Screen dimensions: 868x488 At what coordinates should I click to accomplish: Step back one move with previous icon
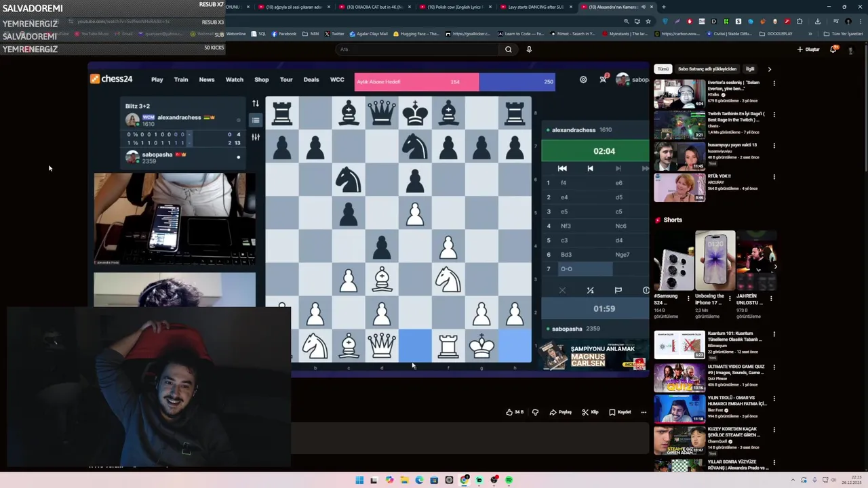(x=590, y=168)
